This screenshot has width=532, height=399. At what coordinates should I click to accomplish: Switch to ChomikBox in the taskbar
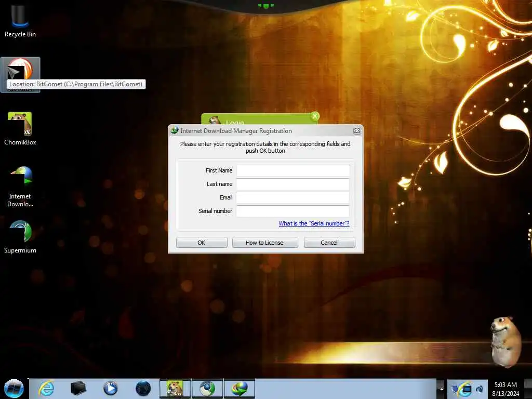tap(175, 389)
